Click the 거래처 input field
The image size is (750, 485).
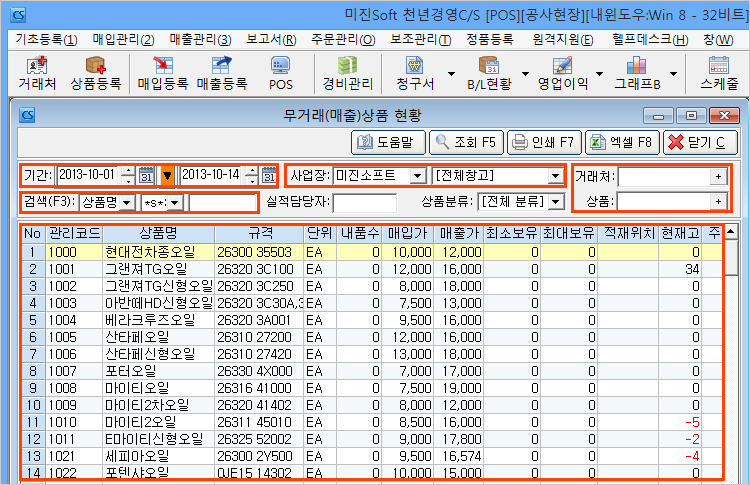[x=664, y=176]
